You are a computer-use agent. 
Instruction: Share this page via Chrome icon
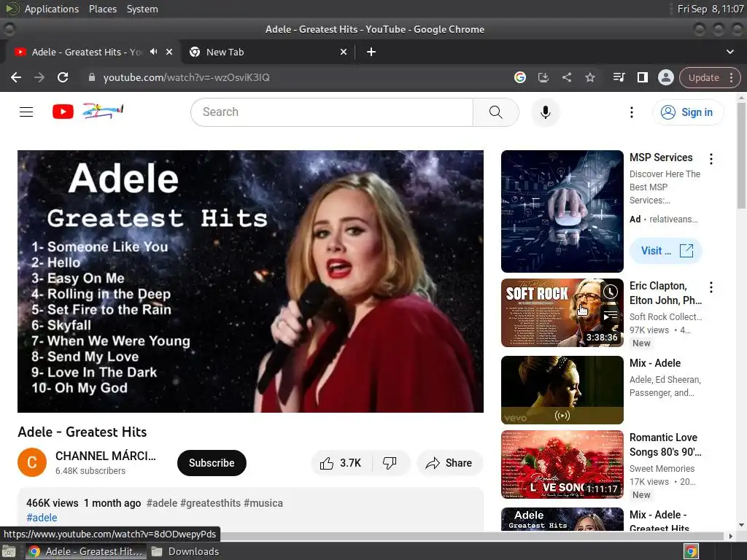[566, 77]
